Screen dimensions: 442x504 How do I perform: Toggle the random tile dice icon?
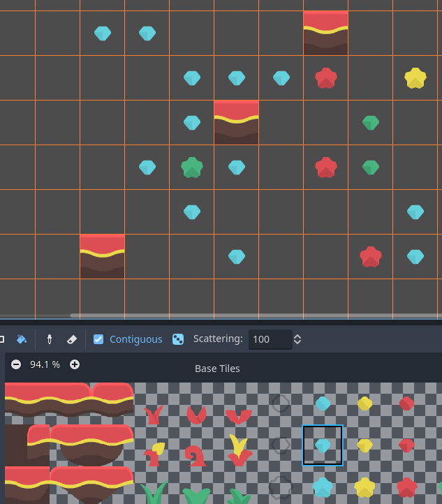178,339
